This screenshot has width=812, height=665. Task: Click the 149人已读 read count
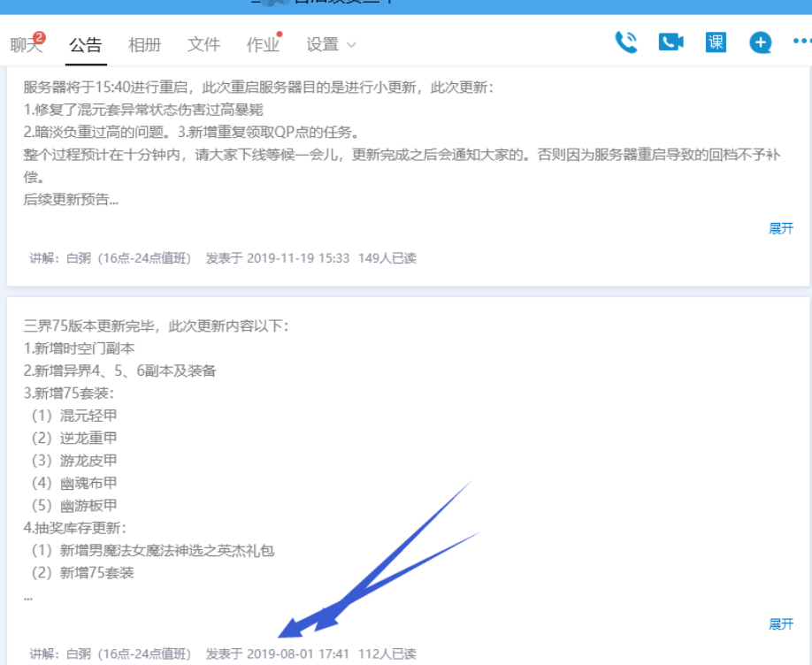click(x=387, y=258)
